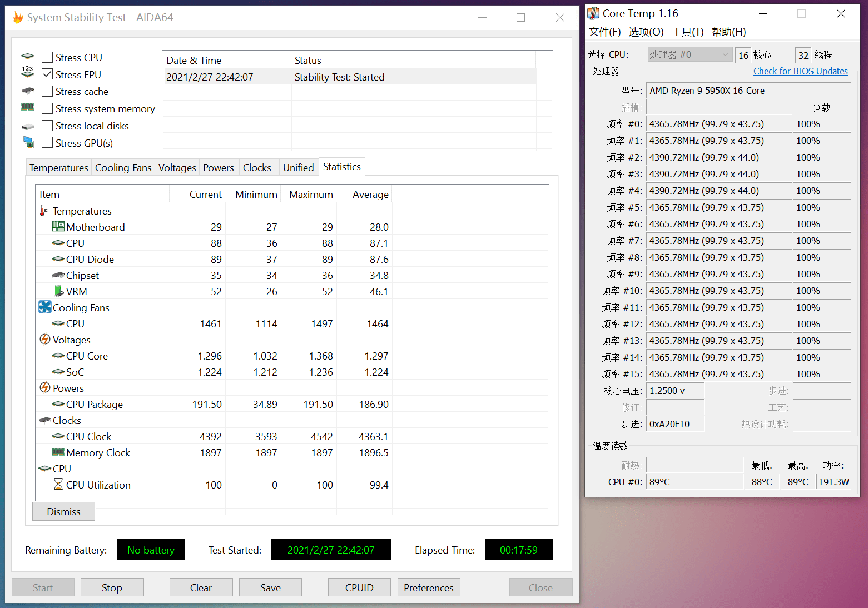Click the model field AMD Ryzen 9 5950X
Screen dimensions: 868x608
748,91
